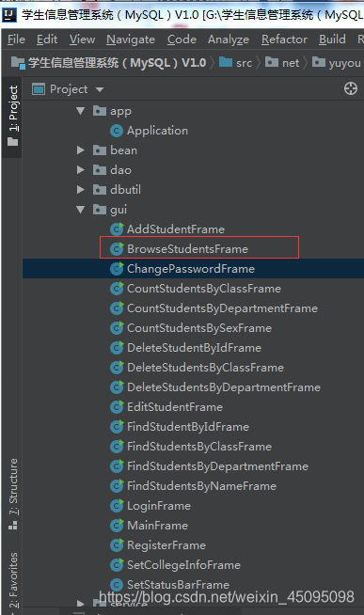This screenshot has height=615, width=364.
Task: Select CountStudentsBySexFrame in the tree
Action: tap(199, 328)
